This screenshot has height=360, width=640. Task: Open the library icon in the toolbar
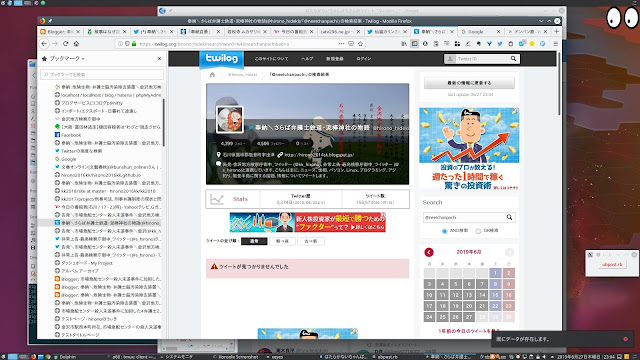(404, 44)
